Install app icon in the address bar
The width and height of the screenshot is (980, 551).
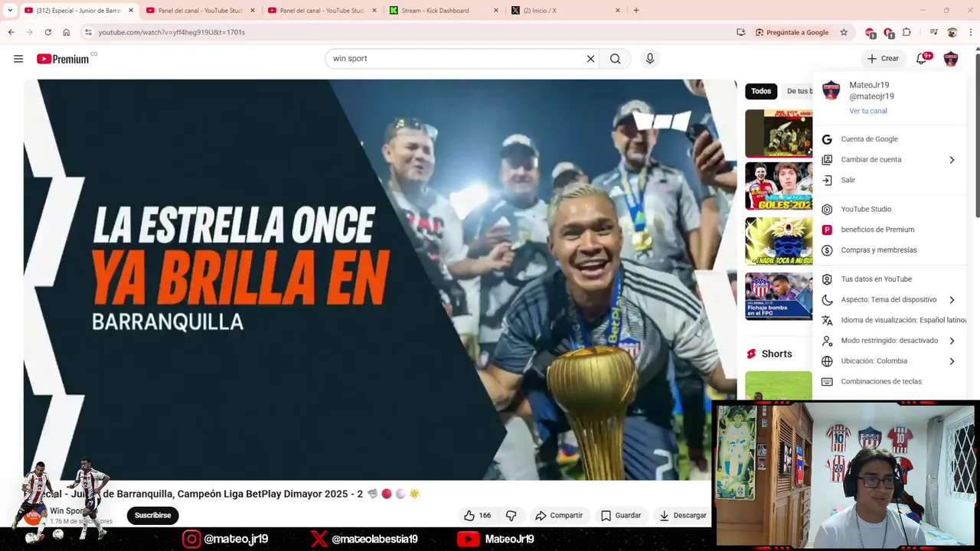click(741, 32)
